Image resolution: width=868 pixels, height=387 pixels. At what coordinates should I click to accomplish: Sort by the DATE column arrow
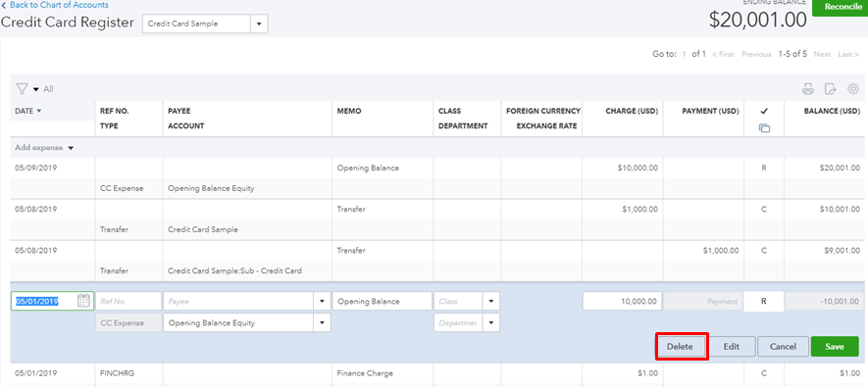click(x=39, y=111)
